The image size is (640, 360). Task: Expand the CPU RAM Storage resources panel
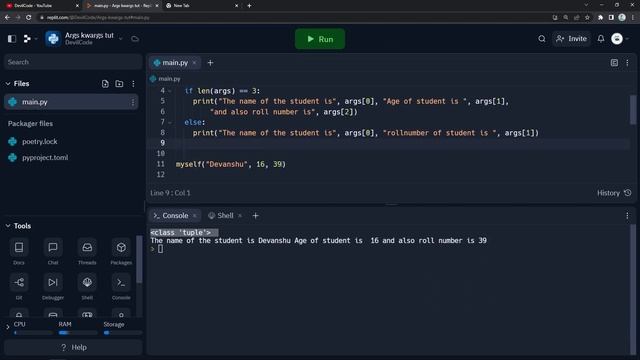coord(7,327)
